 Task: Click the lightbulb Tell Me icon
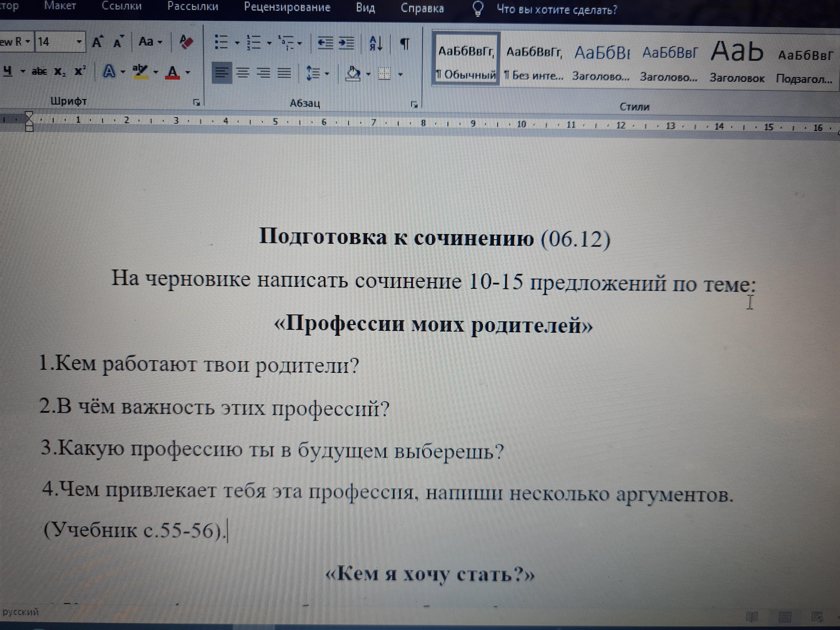pyautogui.click(x=478, y=8)
